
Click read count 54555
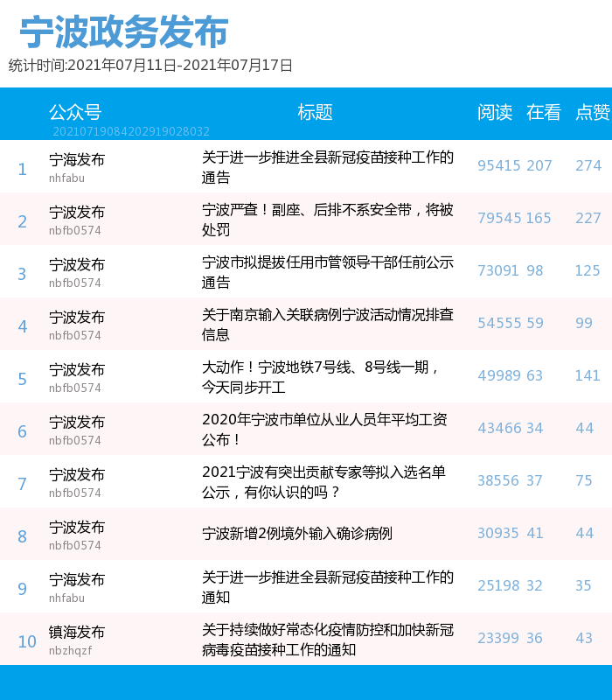499,323
